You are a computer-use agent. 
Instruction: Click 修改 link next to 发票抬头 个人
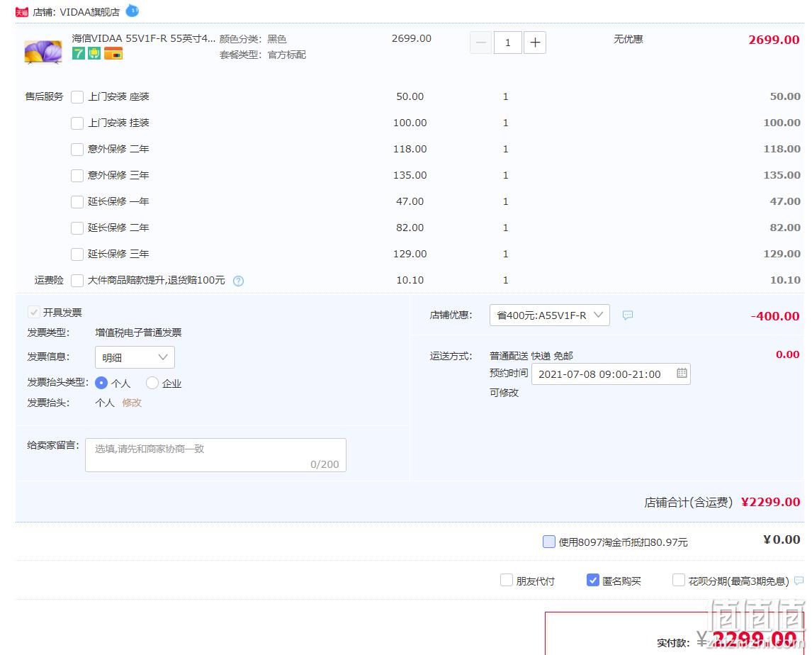[x=132, y=403]
